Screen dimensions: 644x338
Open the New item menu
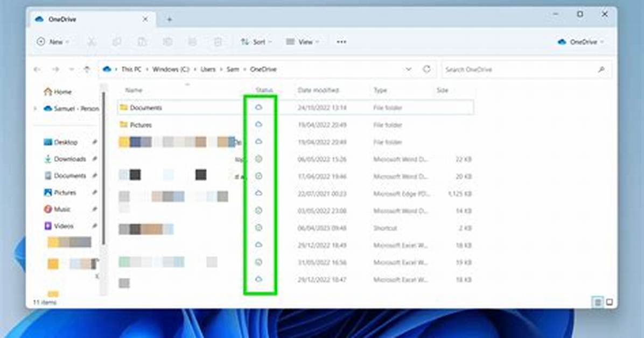[x=53, y=42]
